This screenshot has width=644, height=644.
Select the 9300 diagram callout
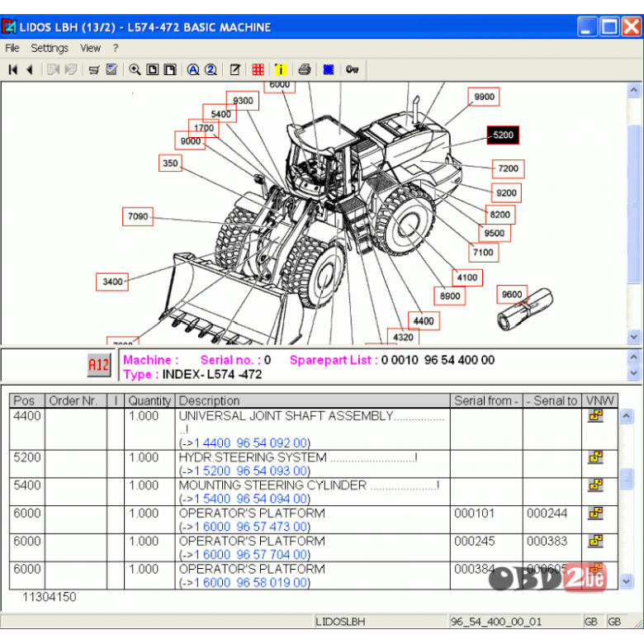[243, 101]
